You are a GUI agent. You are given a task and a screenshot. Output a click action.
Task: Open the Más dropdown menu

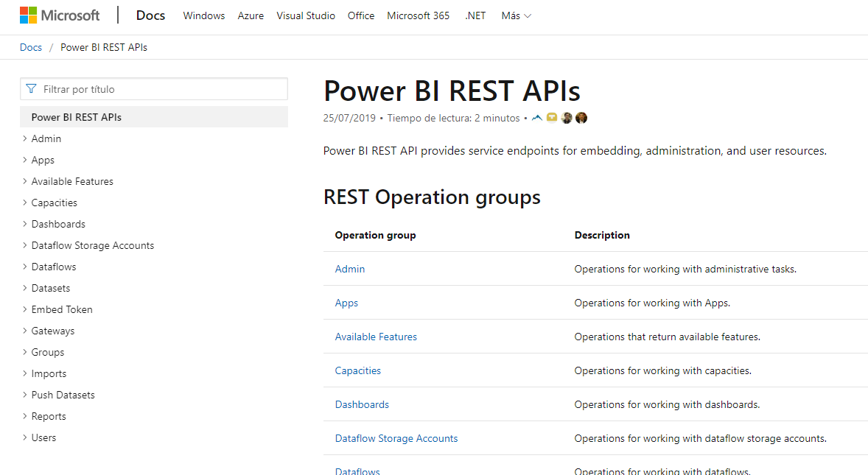click(516, 15)
